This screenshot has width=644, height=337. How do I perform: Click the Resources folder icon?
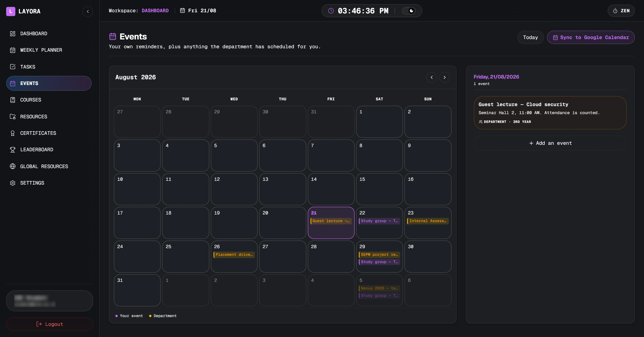pyautogui.click(x=12, y=117)
